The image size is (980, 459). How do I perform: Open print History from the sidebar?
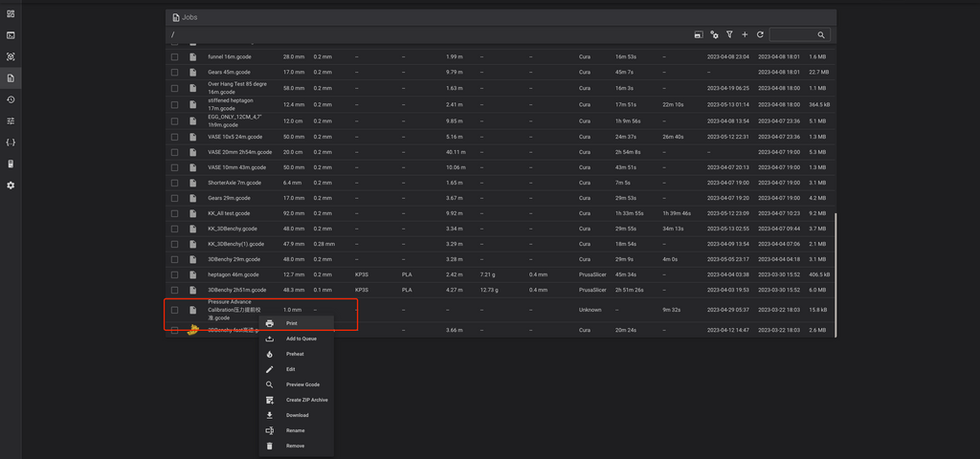(x=10, y=99)
